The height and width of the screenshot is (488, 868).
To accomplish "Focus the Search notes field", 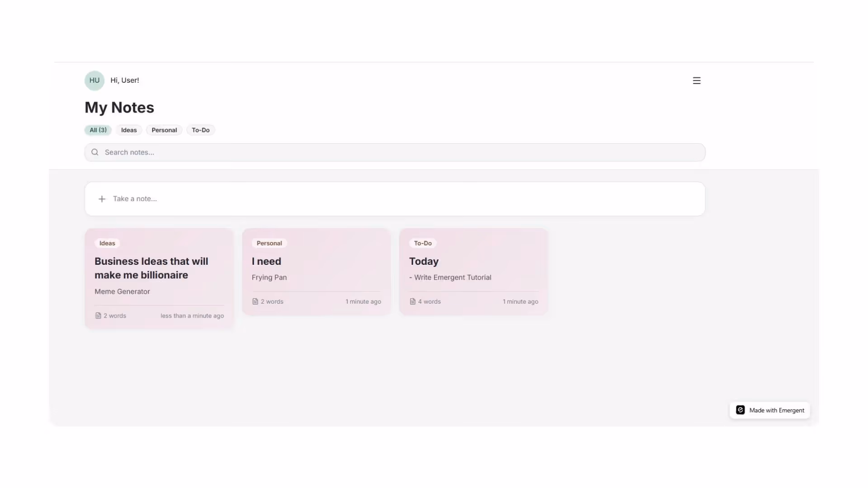I will pyautogui.click(x=395, y=152).
